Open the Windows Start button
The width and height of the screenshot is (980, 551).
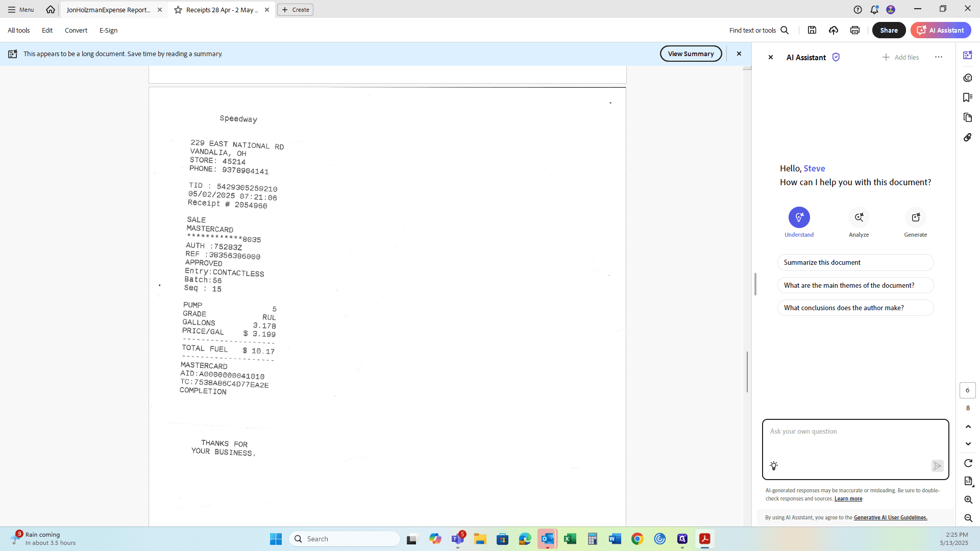pos(276,539)
